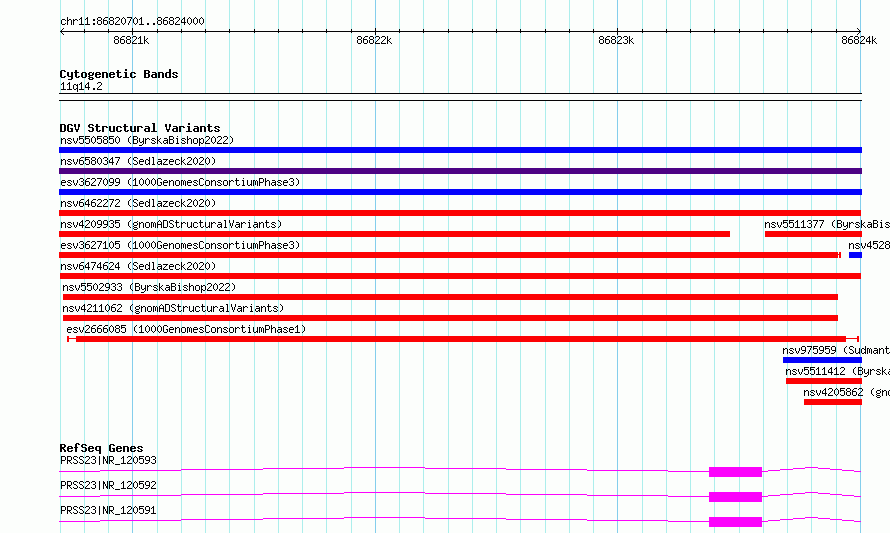Open the nsv5511412 variant label
890x533 pixels.
tap(838, 371)
